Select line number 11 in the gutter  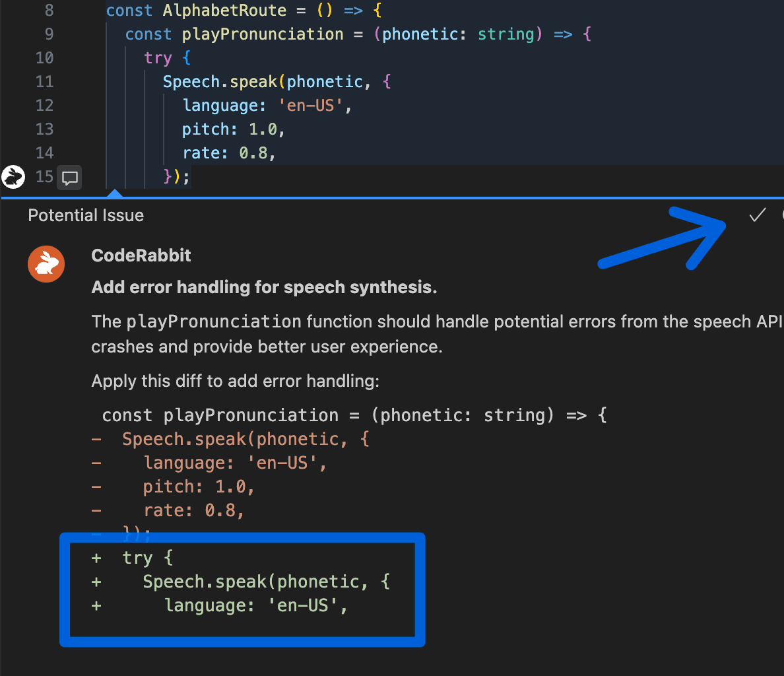44,82
